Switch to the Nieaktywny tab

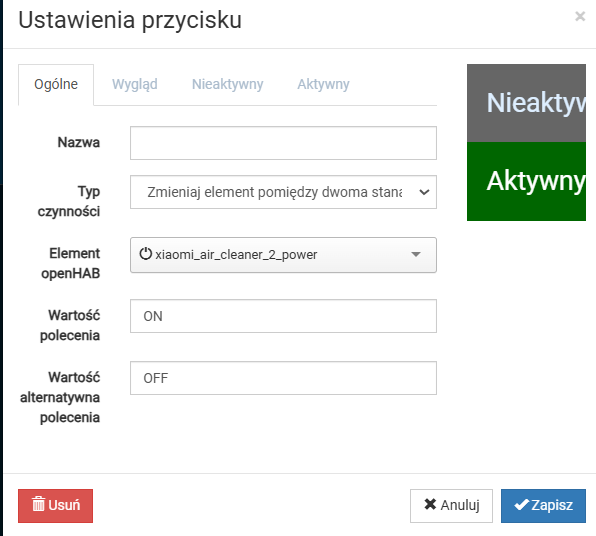click(x=227, y=84)
